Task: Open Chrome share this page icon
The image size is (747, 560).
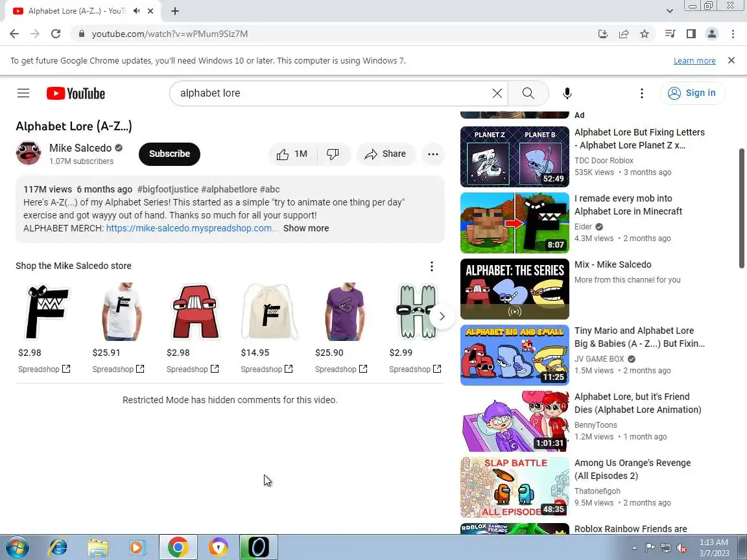Action: [624, 34]
